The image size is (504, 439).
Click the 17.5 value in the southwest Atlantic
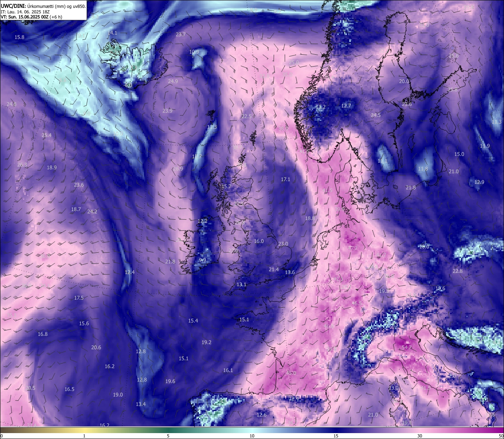(79, 298)
